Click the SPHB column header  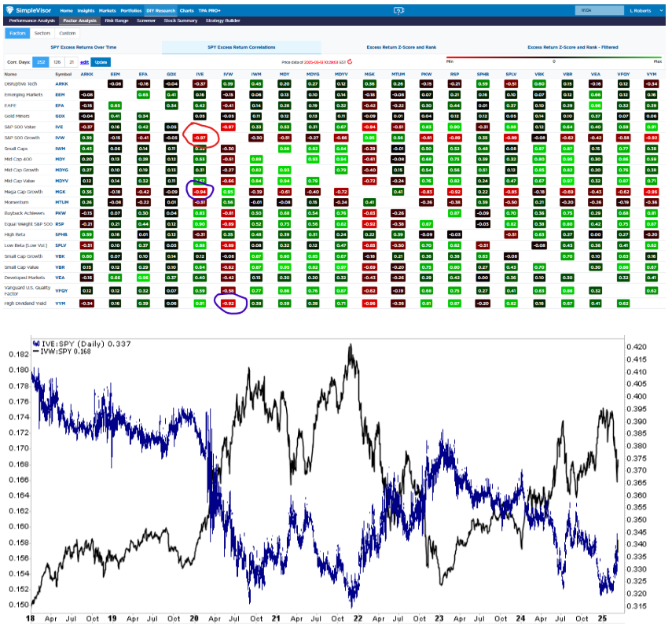click(x=483, y=74)
